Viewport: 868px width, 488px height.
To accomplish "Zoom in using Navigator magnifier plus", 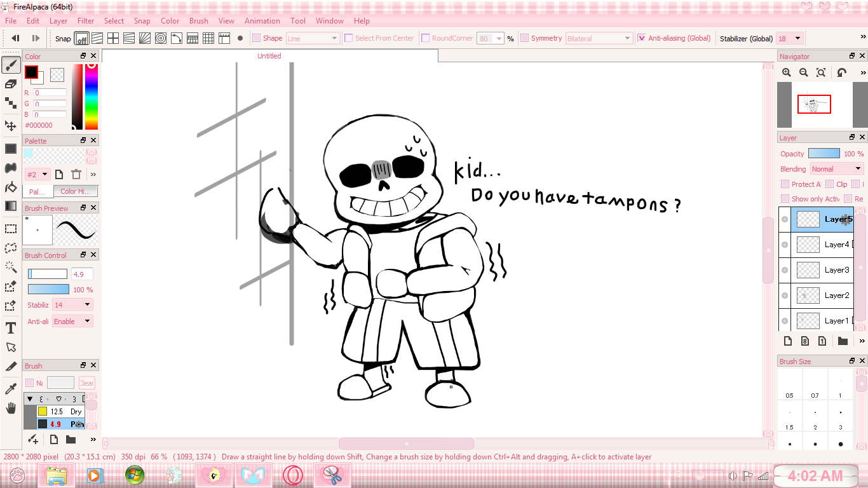I will pyautogui.click(x=787, y=72).
